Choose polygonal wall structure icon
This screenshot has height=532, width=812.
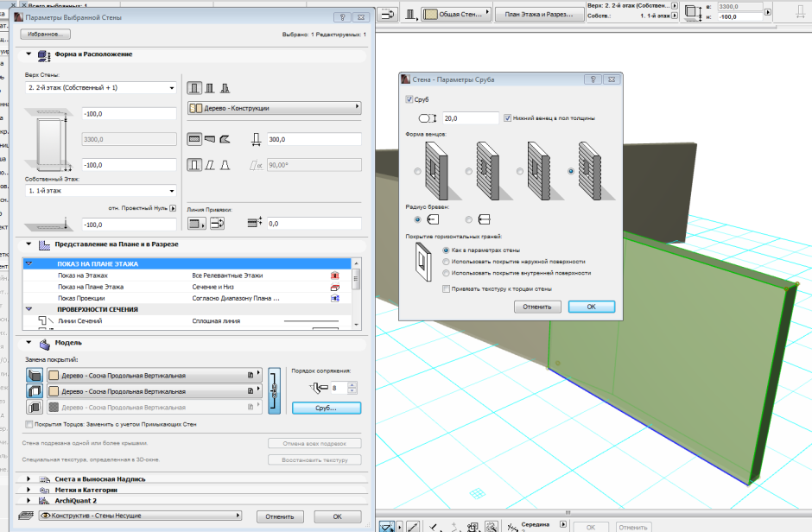(x=225, y=139)
